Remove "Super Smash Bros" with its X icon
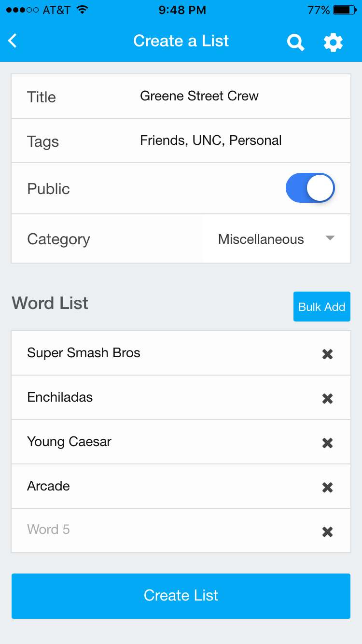The width and height of the screenshot is (362, 644). click(327, 354)
